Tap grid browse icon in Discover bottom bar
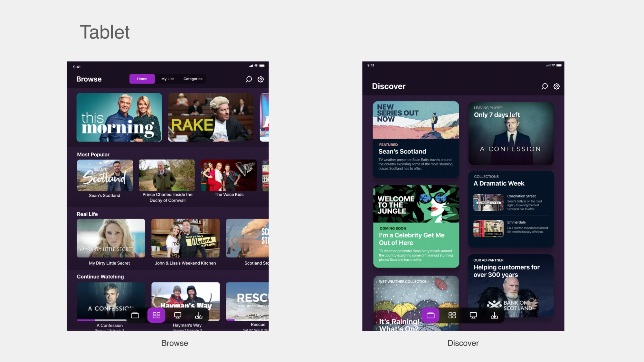The height and width of the screenshot is (362, 644). pos(452,315)
